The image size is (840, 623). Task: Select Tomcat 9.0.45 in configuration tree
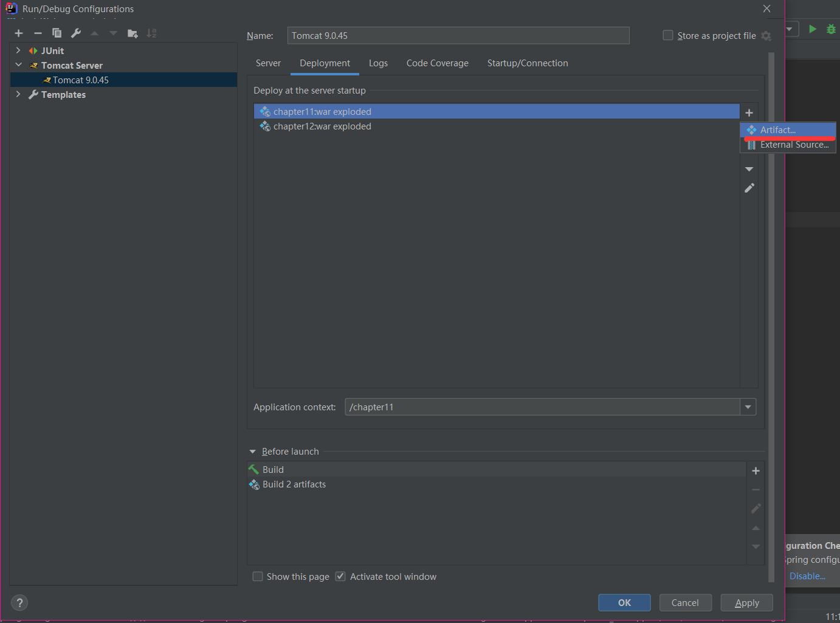(123, 80)
